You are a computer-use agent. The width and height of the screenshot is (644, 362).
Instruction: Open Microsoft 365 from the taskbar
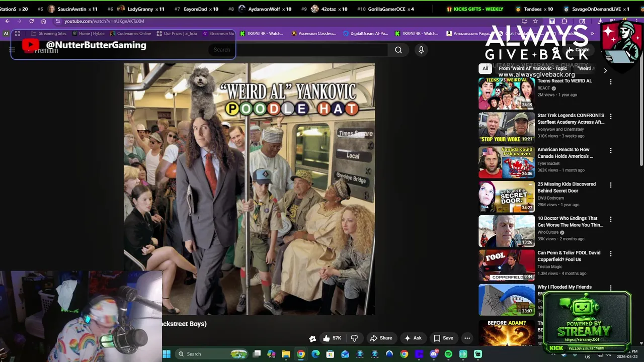coord(271,354)
